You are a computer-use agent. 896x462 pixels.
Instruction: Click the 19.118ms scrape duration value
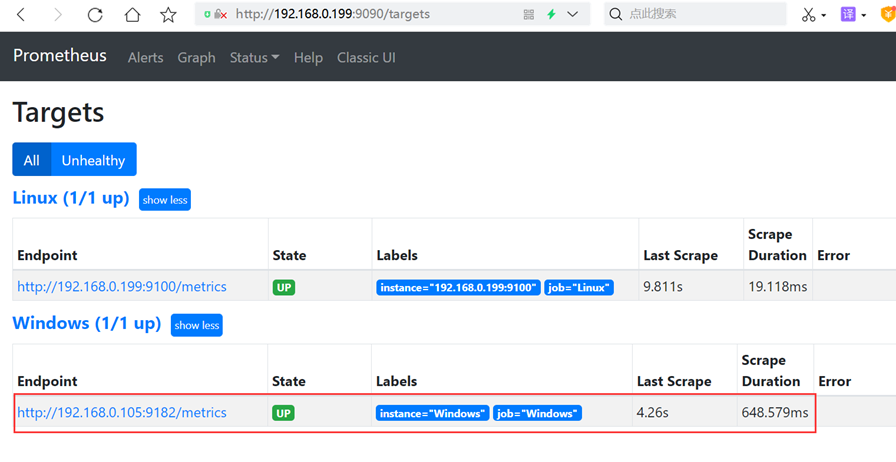778,286
